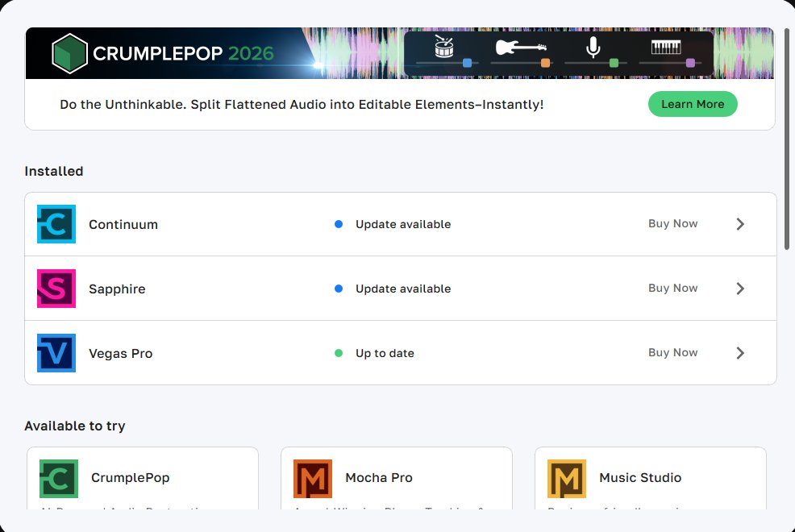Click Vegas Pro's green status dot
Viewport: 795px width, 532px height.
[339, 352]
